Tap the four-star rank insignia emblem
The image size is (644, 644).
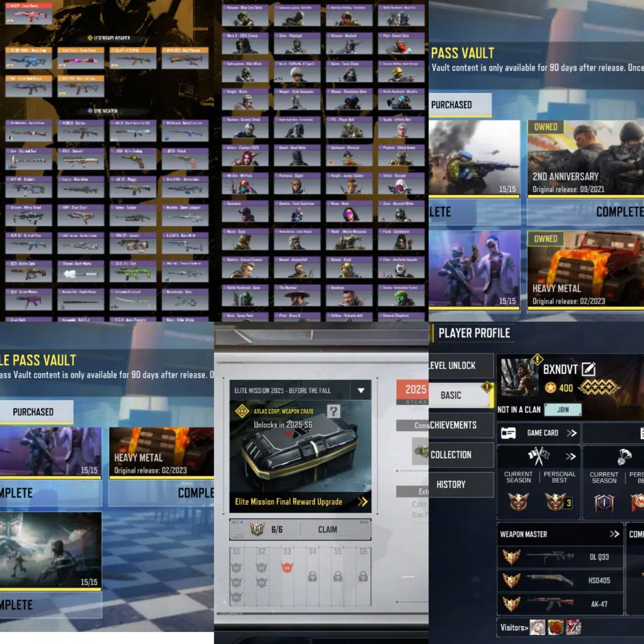[598, 388]
